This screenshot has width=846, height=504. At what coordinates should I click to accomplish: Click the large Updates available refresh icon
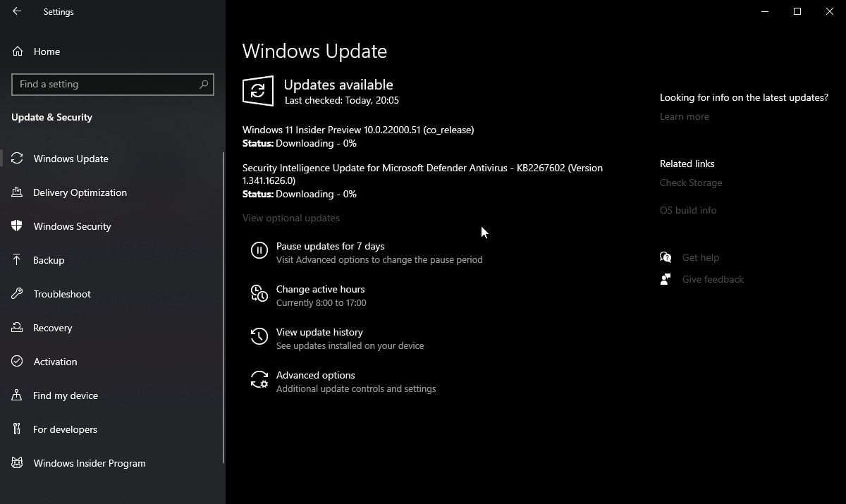click(x=258, y=91)
